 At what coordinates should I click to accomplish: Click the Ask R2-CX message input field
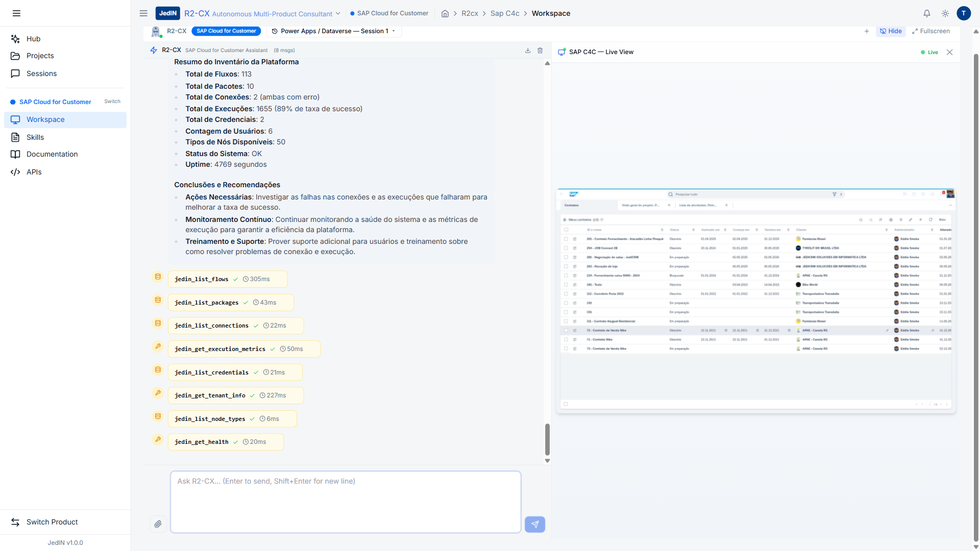[x=346, y=502]
